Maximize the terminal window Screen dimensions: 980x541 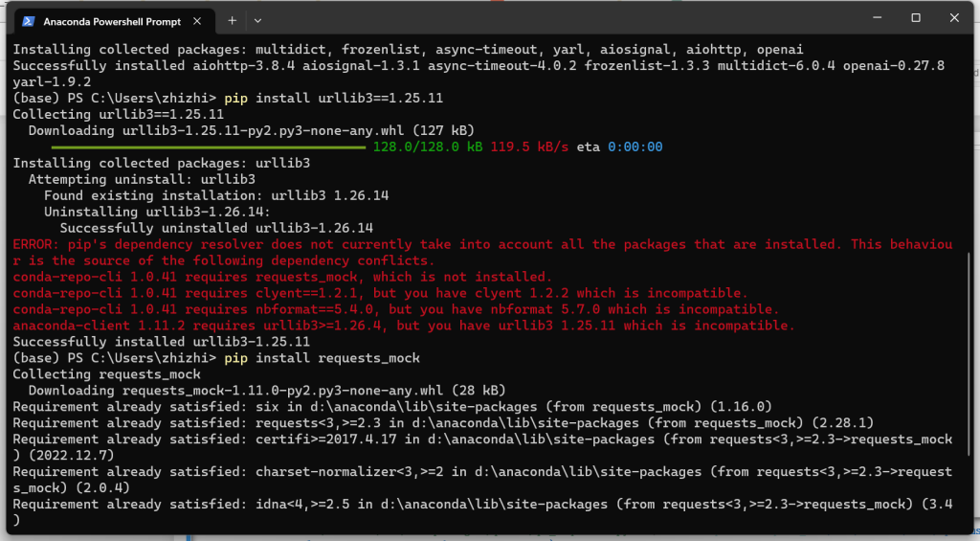tap(916, 17)
